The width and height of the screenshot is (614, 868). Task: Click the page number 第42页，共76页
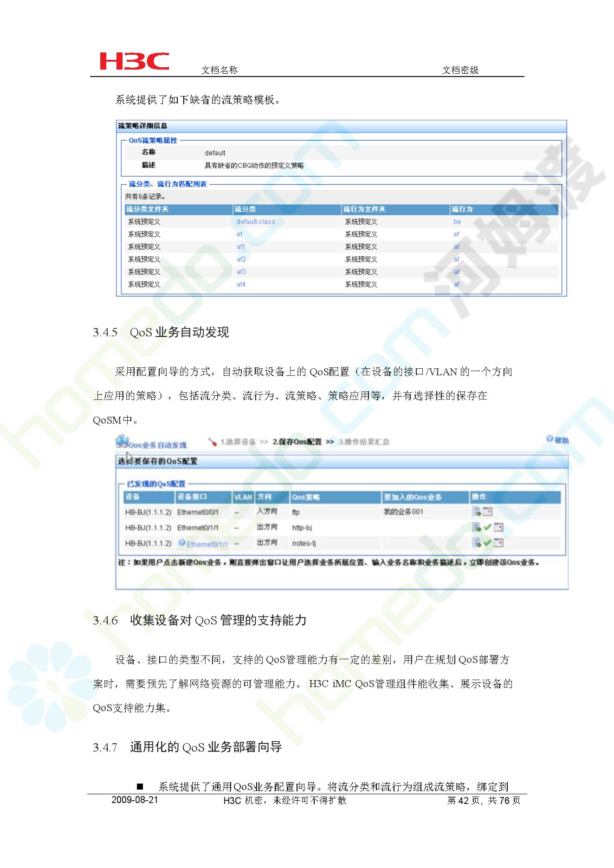(484, 800)
